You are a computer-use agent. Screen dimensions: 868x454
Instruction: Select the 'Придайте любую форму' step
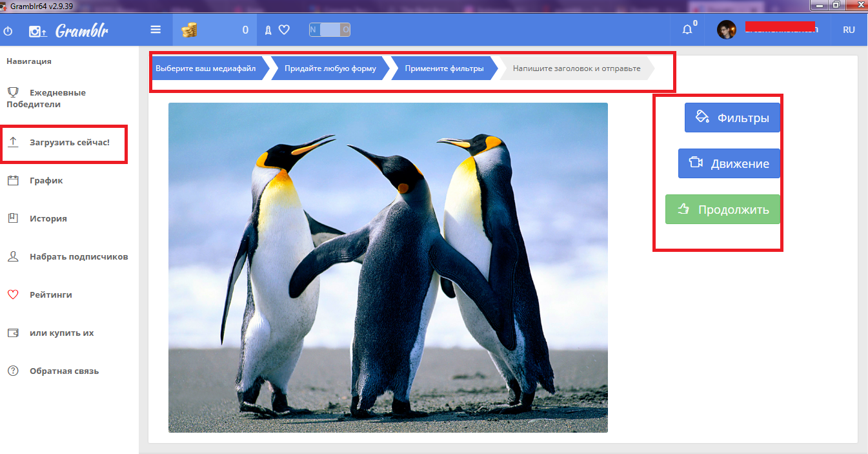[328, 68]
